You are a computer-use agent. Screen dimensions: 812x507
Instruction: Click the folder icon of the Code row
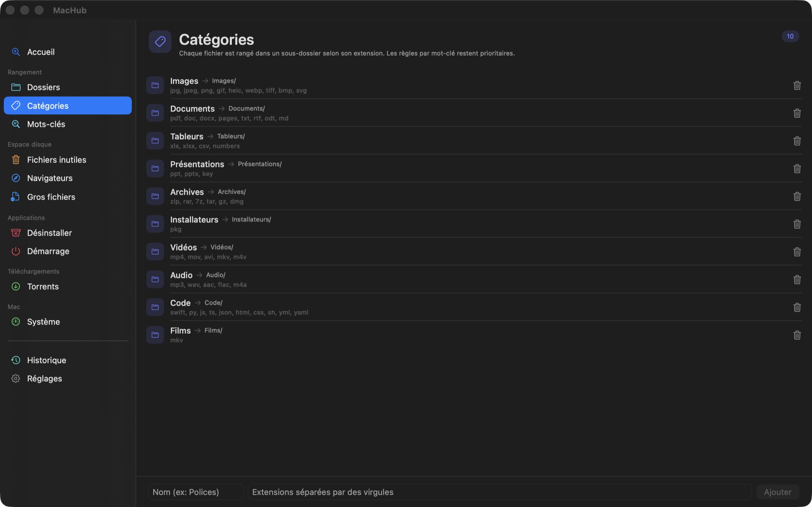coord(155,307)
